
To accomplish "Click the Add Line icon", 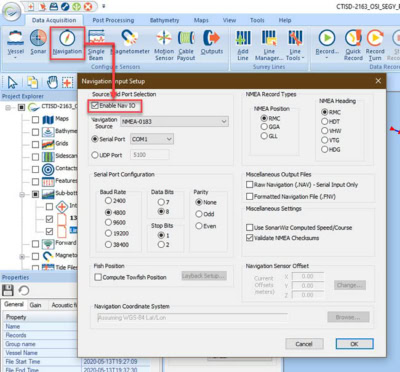I will (243, 37).
